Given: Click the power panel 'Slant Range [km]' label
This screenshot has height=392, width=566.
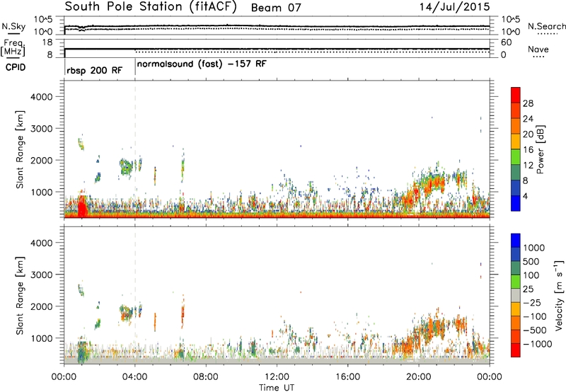Looking at the screenshot, I should 20,149.
